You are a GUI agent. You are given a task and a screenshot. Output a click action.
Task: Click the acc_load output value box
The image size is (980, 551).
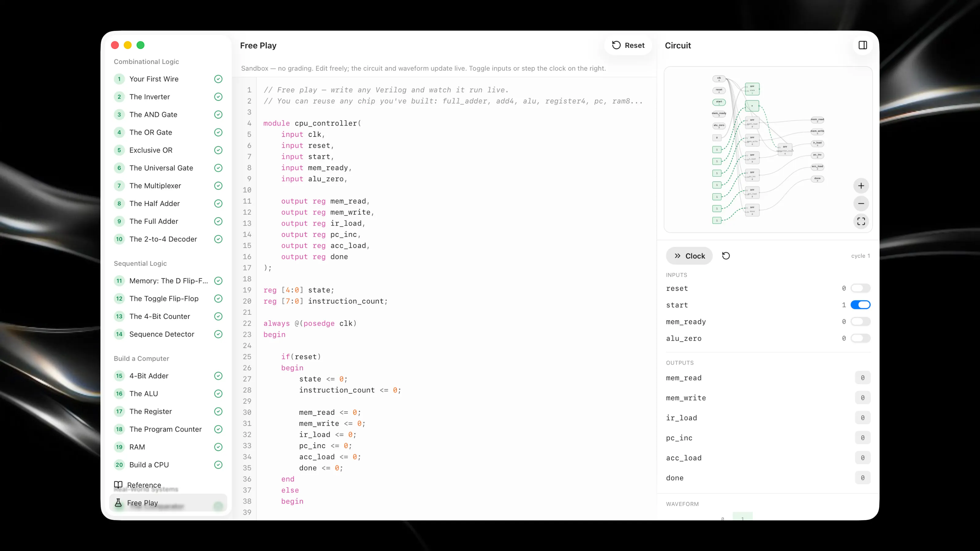point(862,458)
